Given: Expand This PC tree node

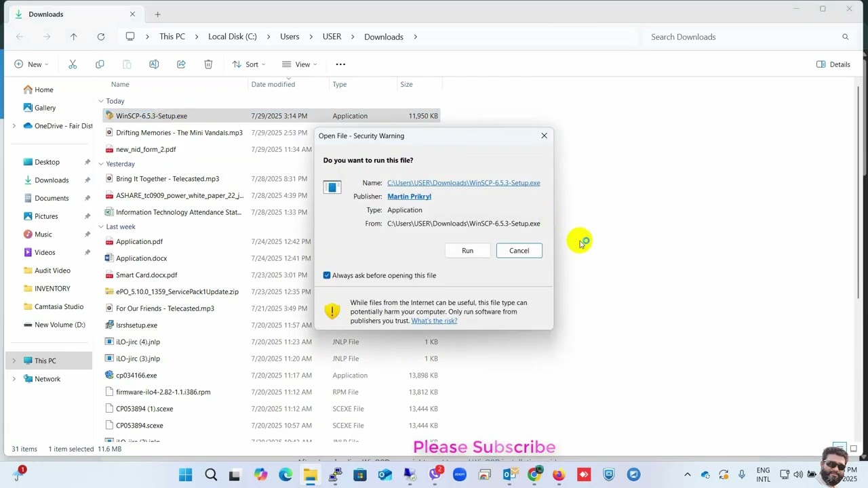Looking at the screenshot, I should [x=14, y=361].
